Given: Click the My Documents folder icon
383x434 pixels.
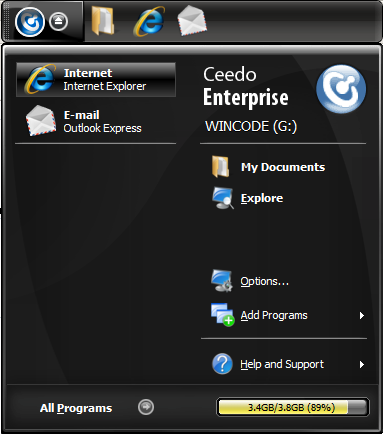Looking at the screenshot, I should [x=220, y=166].
